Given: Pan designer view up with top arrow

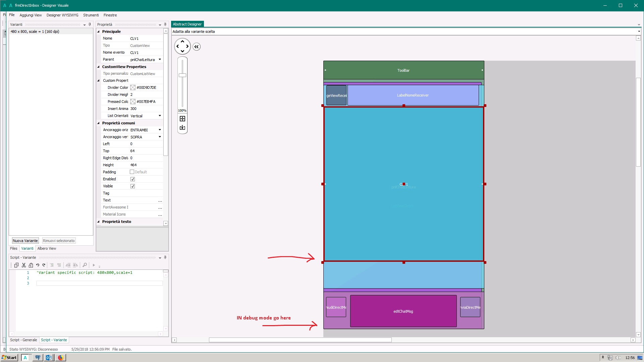Looking at the screenshot, I should pos(182,41).
